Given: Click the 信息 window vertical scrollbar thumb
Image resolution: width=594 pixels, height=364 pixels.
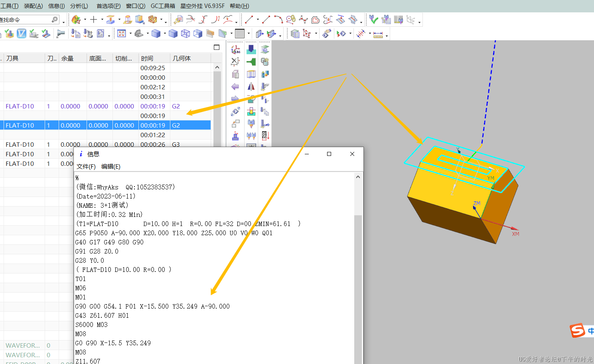Looking at the screenshot, I should click(x=358, y=289).
